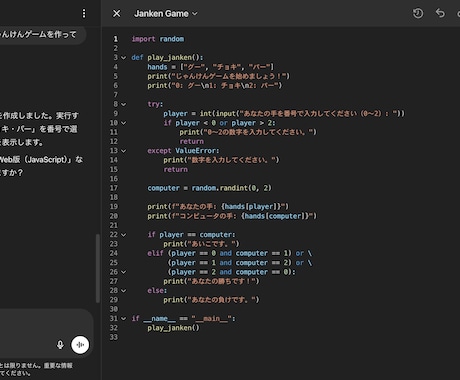460x380 pixels.
Task: Click the return statement on line 12
Action: click(192, 141)
